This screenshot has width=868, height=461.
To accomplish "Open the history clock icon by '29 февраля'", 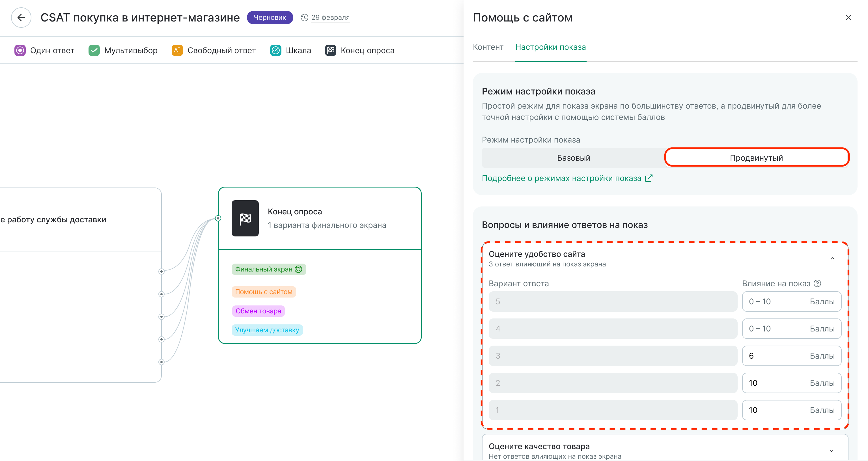I will [x=304, y=18].
